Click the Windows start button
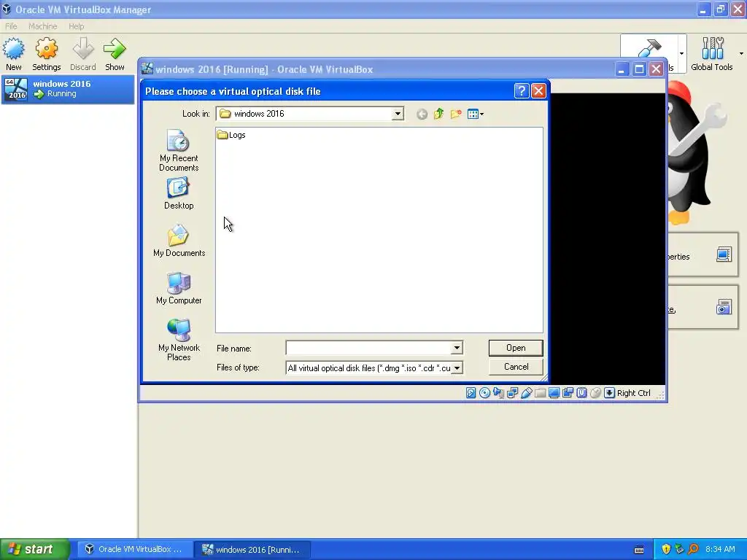 click(x=35, y=549)
